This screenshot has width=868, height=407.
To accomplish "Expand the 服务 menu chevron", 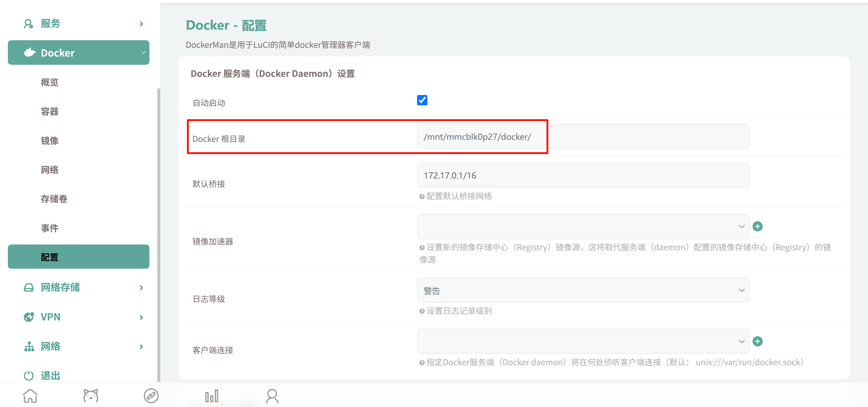I will [142, 24].
